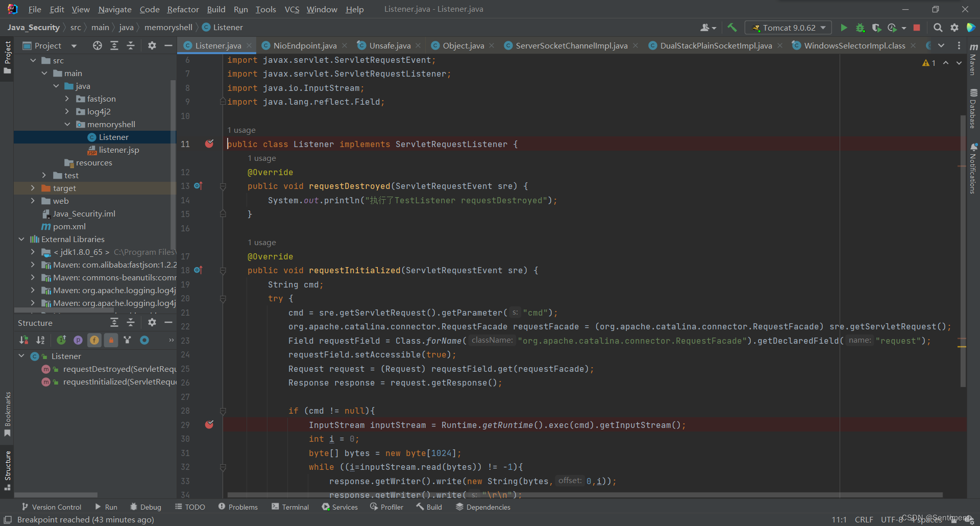Open the Terminal tool window button
This screenshot has width=980, height=526.
290,507
